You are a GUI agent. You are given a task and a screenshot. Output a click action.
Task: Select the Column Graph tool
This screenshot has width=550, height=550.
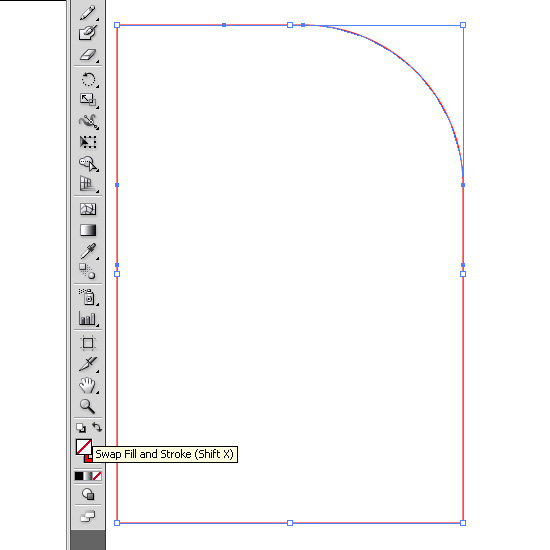point(88,318)
